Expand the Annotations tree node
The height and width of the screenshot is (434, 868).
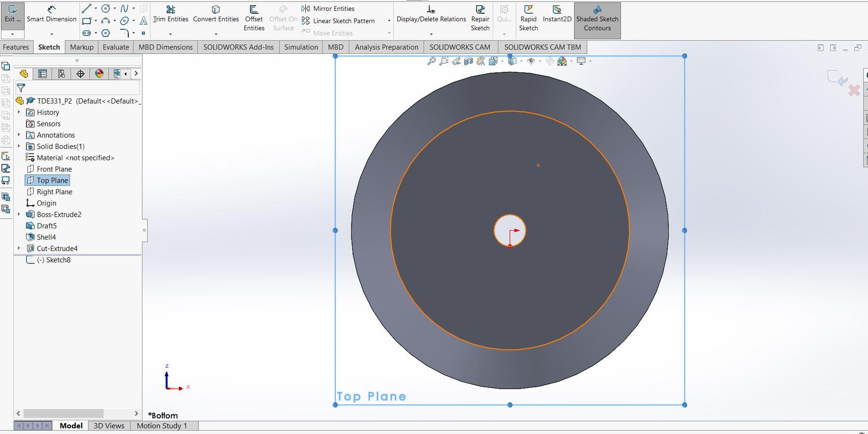coord(19,135)
